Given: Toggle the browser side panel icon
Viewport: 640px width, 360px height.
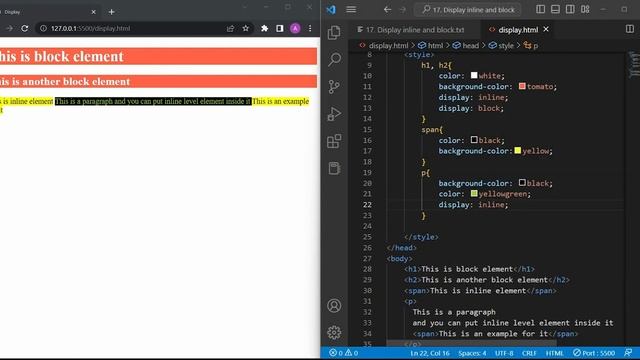Looking at the screenshot, I should coord(280,28).
